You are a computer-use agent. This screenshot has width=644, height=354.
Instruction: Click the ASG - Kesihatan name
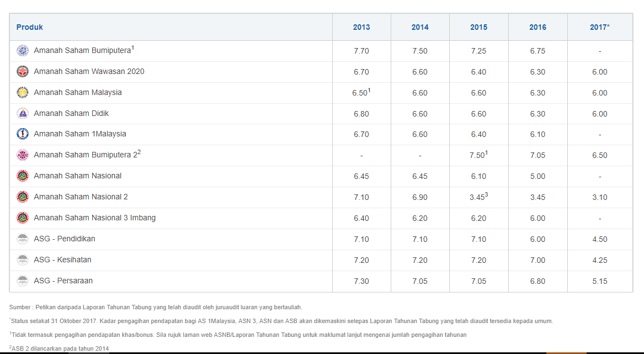(62, 260)
